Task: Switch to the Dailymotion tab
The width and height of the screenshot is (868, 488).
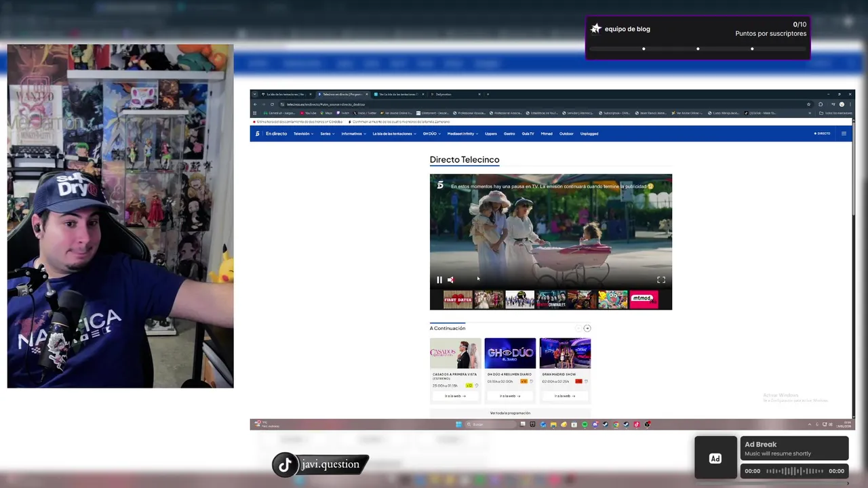Action: tap(454, 94)
